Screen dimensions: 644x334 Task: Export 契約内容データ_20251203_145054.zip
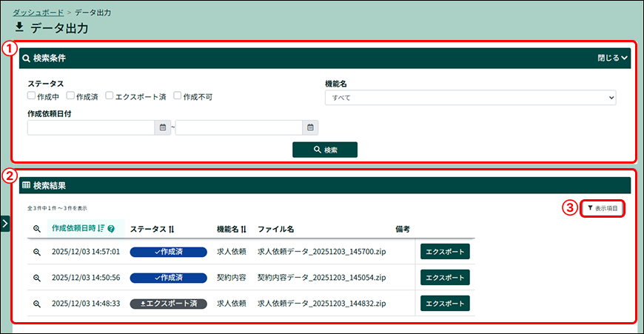[445, 278]
